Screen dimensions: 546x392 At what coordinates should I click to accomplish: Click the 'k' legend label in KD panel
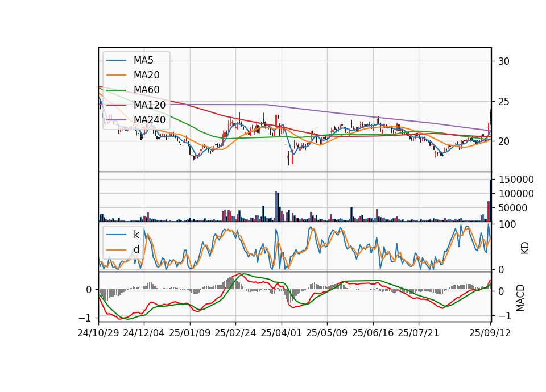tap(136, 235)
